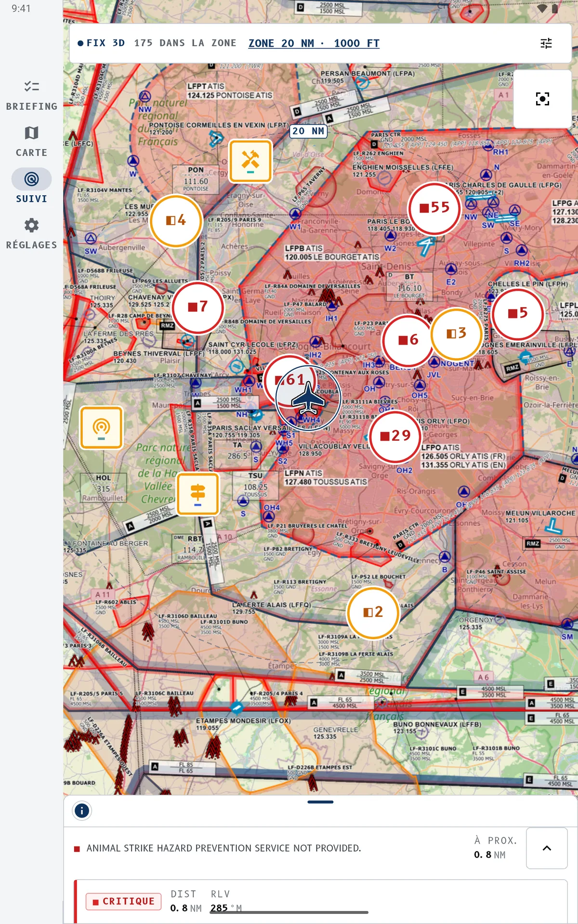
Task: Open the orange cluster marker labeled 2
Action: click(x=373, y=613)
